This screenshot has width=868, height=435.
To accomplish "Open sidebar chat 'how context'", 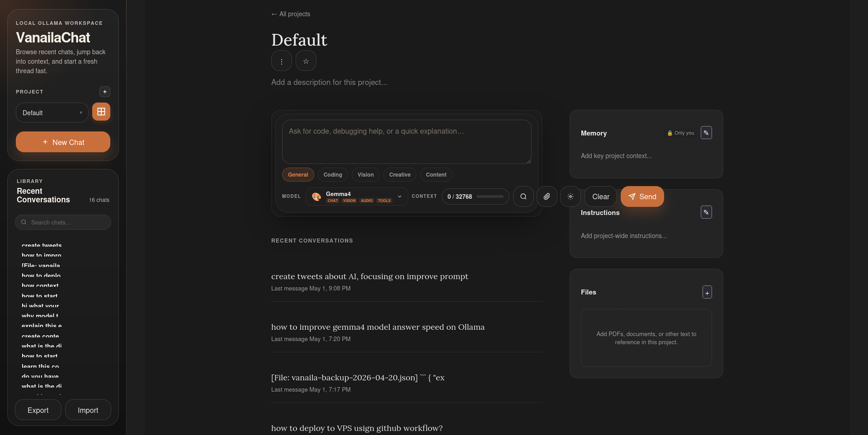I will pyautogui.click(x=40, y=285).
